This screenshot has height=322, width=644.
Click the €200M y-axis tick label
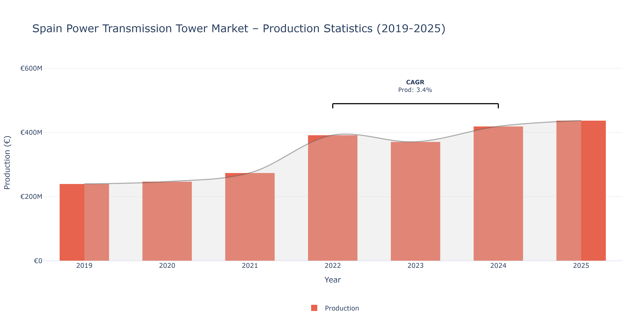click(31, 197)
